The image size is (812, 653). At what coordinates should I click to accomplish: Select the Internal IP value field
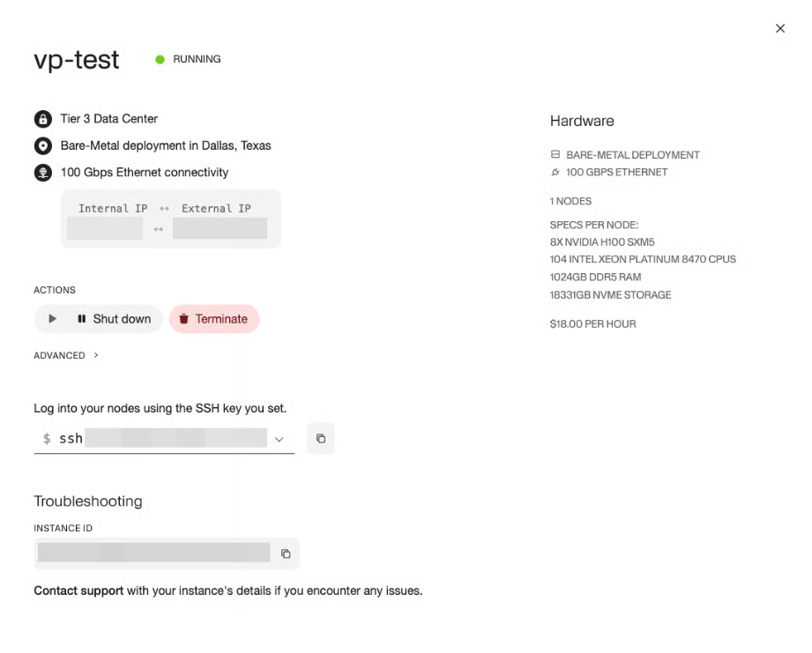coord(105,229)
